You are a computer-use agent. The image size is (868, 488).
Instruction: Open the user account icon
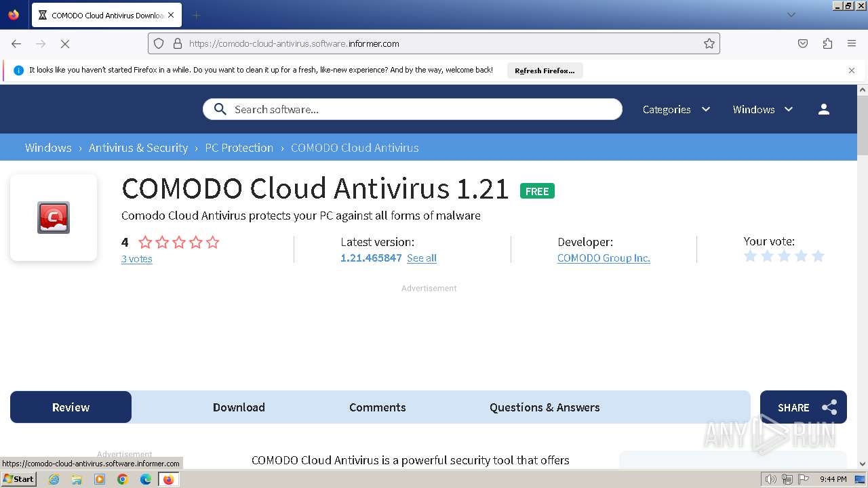(x=824, y=109)
